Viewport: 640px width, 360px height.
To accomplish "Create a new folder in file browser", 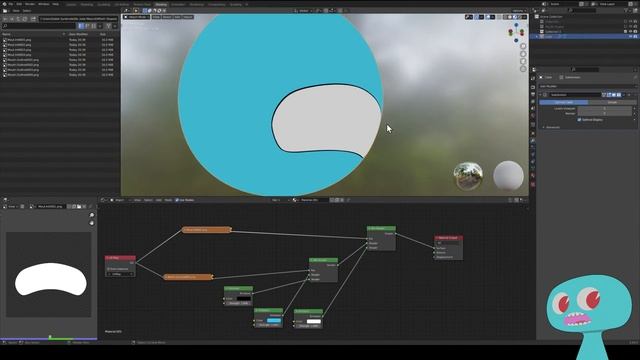I will coord(33,19).
